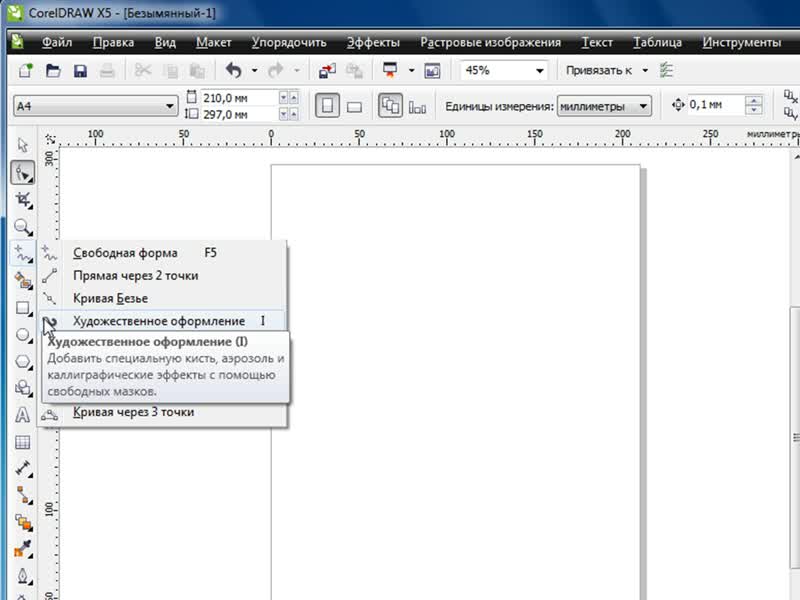This screenshot has width=800, height=600.
Task: Click the Print icon
Action: click(107, 70)
